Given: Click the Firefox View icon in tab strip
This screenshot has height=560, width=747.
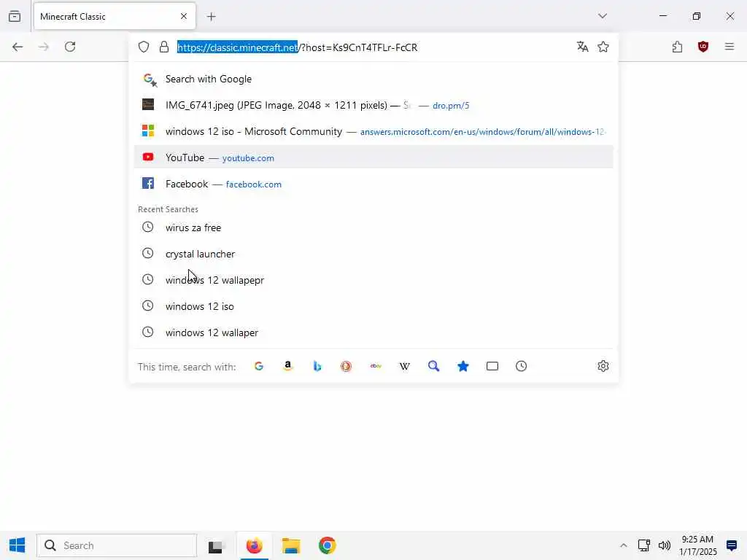Looking at the screenshot, I should [x=15, y=16].
